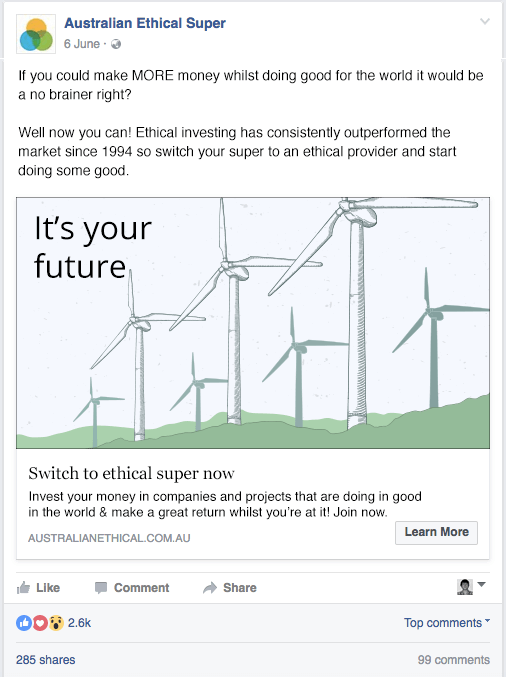This screenshot has height=677, width=506.
Task: Click the Share arrow icon
Action: click(210, 588)
